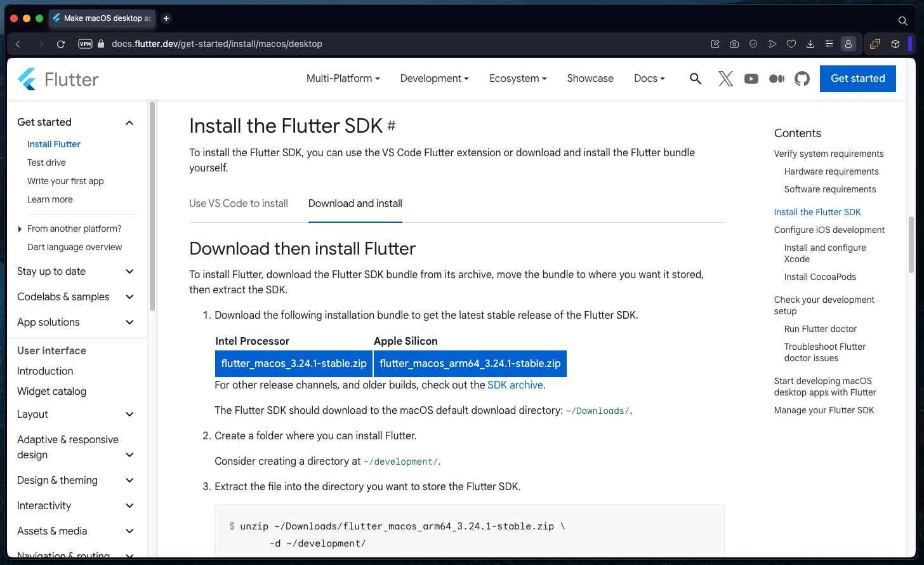Expand the Stay up to date section

tap(75, 272)
